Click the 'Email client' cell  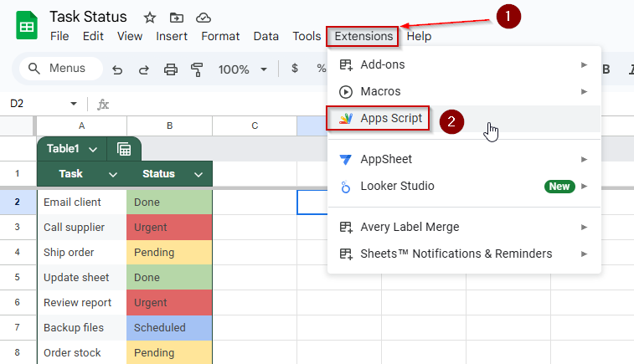[x=82, y=203]
